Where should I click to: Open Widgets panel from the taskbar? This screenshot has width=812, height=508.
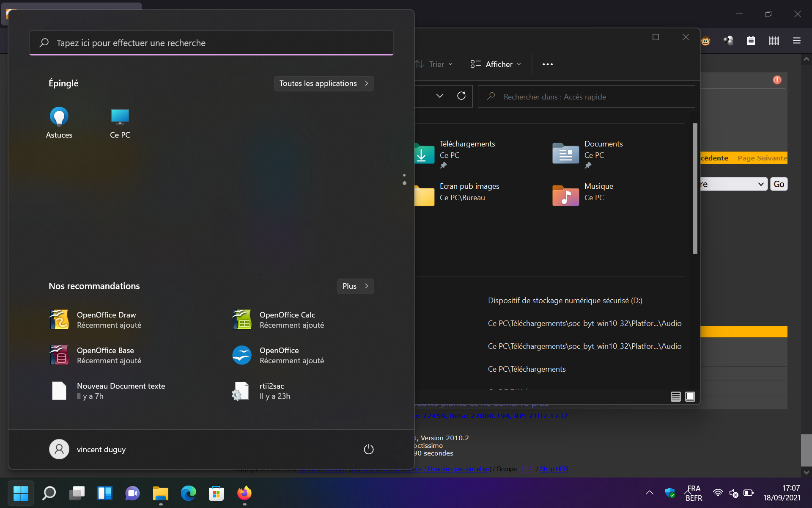pos(104,493)
